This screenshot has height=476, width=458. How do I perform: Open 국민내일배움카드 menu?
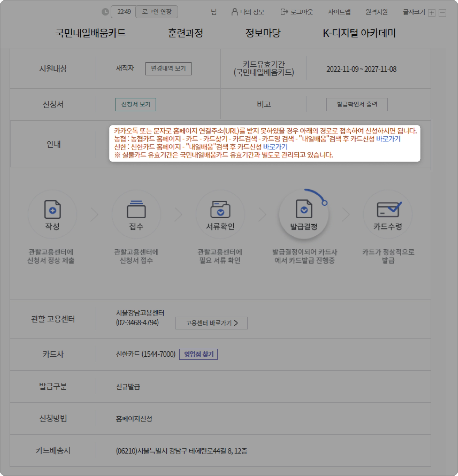(90, 33)
